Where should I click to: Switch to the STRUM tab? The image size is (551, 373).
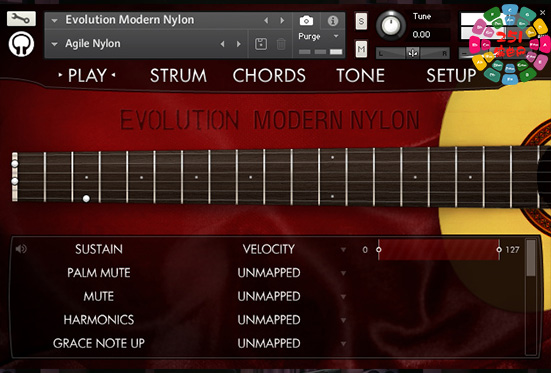pos(178,75)
